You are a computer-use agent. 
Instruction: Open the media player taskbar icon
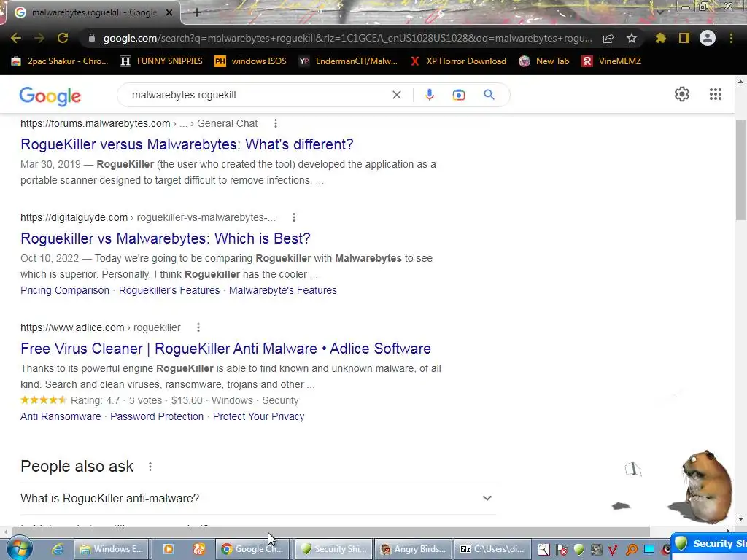tap(169, 549)
